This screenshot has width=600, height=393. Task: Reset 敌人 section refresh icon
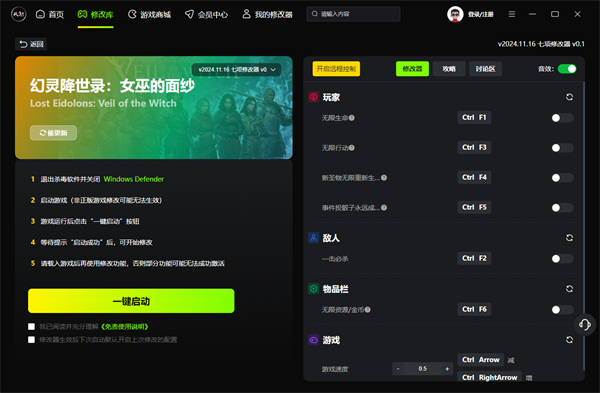pyautogui.click(x=569, y=238)
